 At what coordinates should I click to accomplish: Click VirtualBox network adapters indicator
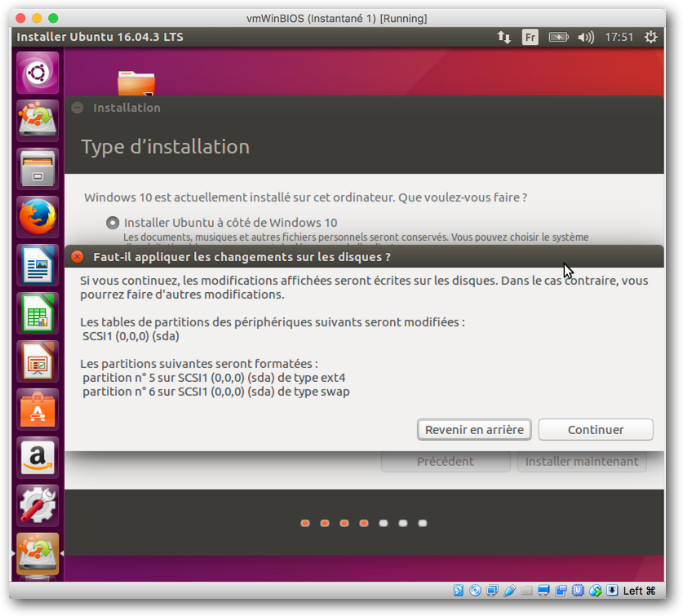(493, 590)
